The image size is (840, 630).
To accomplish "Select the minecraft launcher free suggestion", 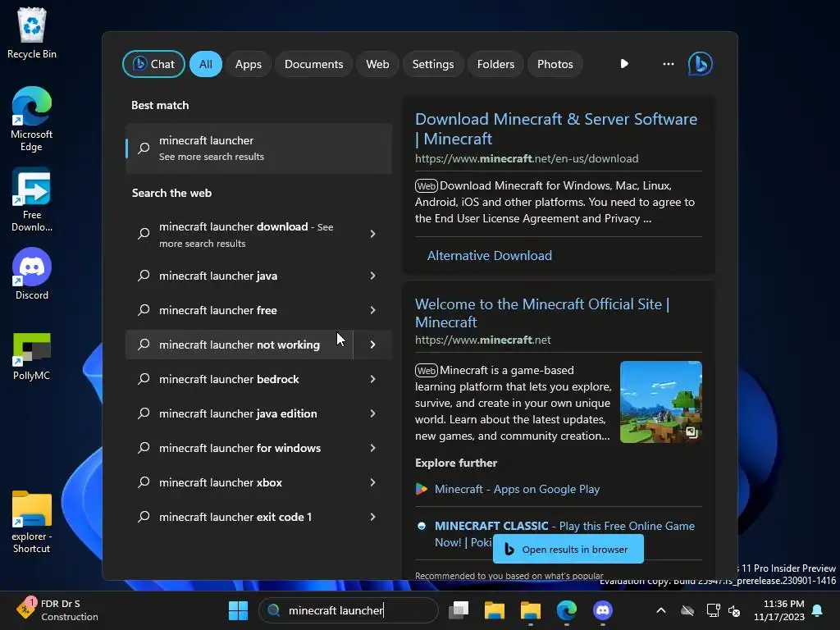I will [239, 310].
